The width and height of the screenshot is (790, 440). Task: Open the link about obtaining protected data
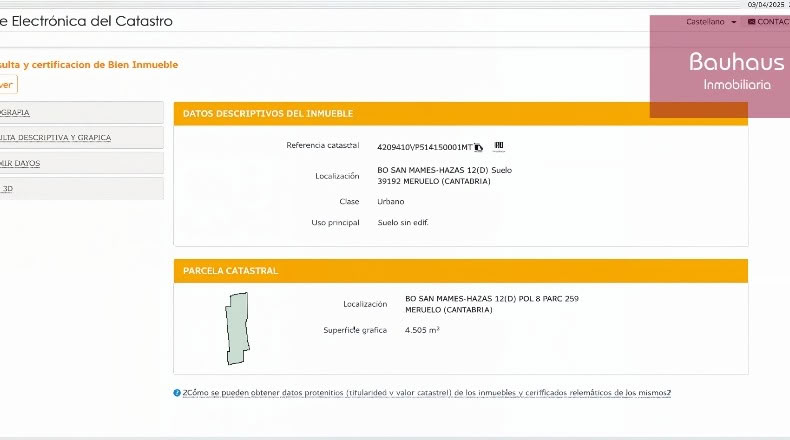(x=427, y=393)
